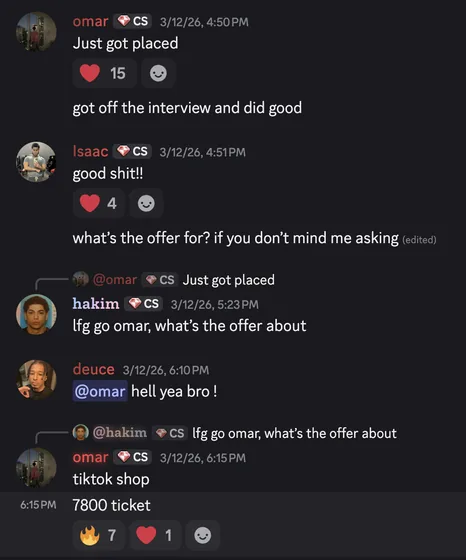Click the hakim username label
The height and width of the screenshot is (560, 466).
96,304
